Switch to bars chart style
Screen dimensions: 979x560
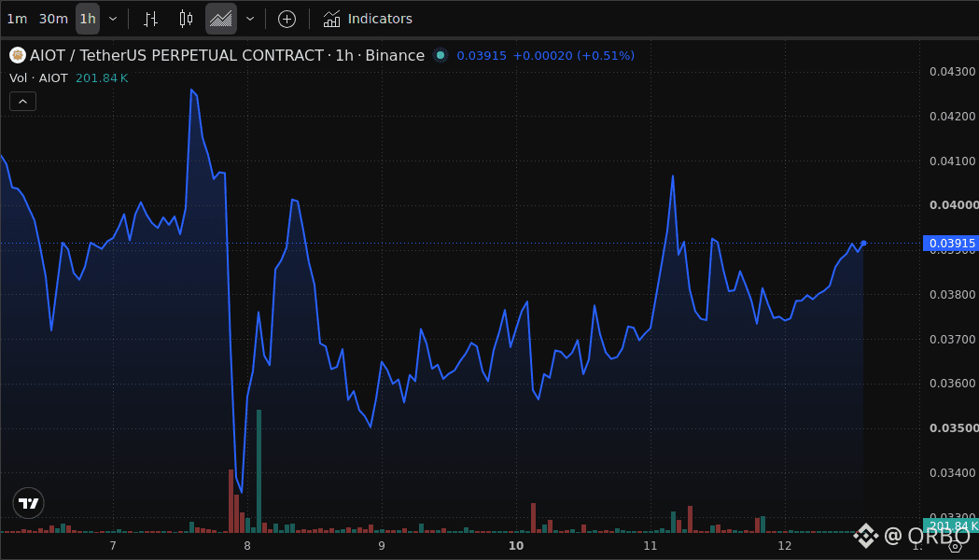[x=150, y=19]
